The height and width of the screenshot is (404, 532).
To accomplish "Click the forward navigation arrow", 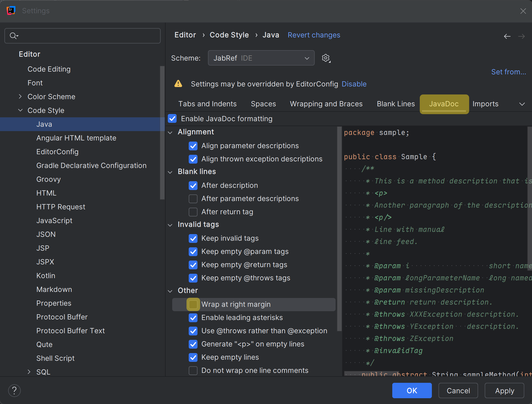I will (x=522, y=36).
